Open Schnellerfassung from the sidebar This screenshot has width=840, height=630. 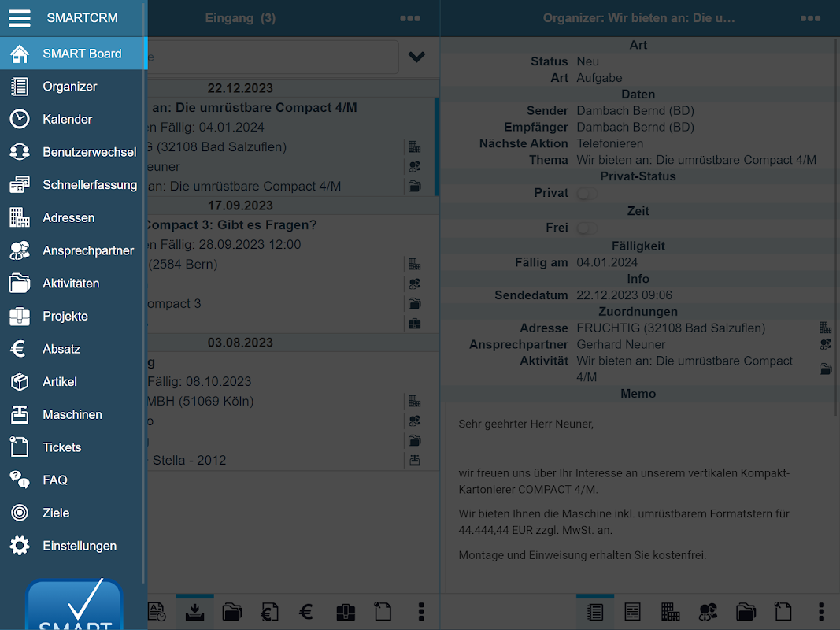point(73,185)
